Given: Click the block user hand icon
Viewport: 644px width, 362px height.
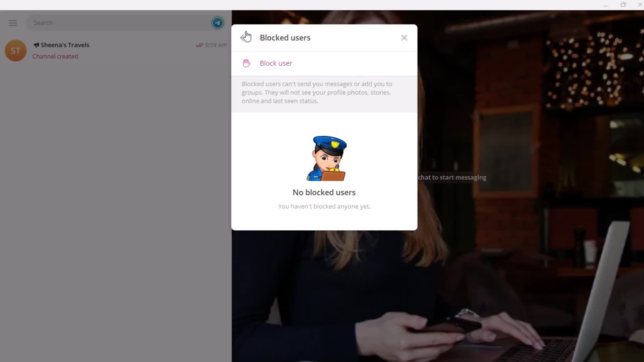Looking at the screenshot, I should click(247, 63).
